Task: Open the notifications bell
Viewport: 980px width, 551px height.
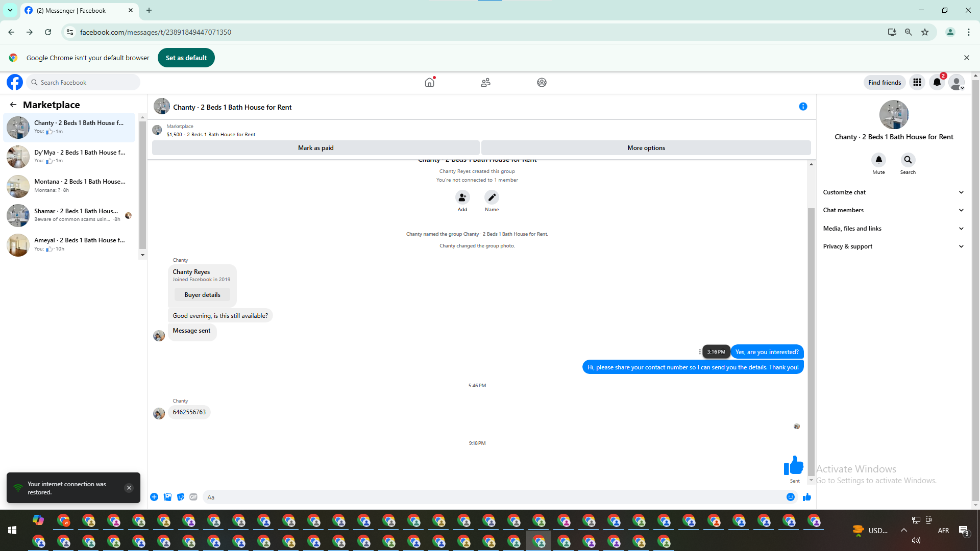Action: click(937, 82)
